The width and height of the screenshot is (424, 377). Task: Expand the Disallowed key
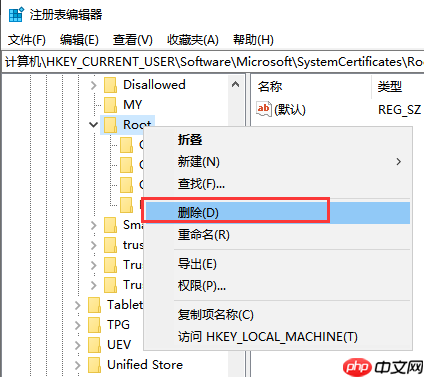pos(94,85)
